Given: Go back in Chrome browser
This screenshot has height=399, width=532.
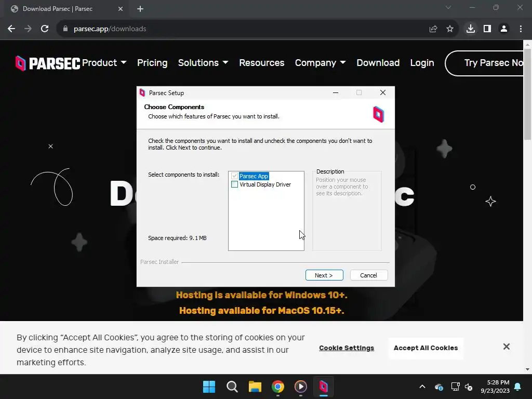Looking at the screenshot, I should [x=11, y=29].
